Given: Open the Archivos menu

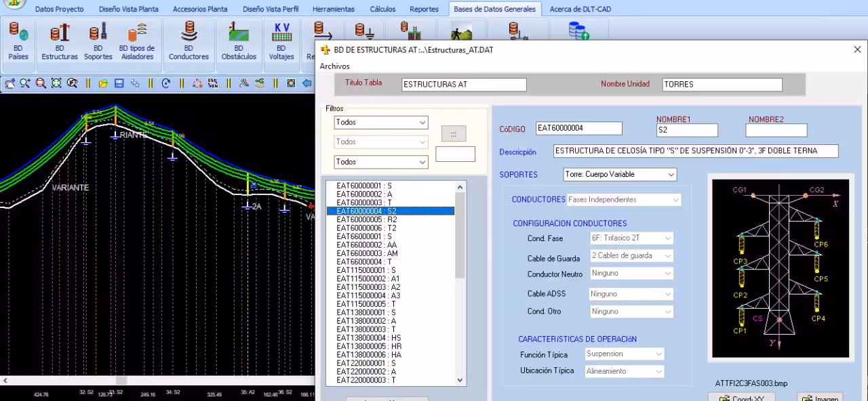Looking at the screenshot, I should (x=334, y=66).
